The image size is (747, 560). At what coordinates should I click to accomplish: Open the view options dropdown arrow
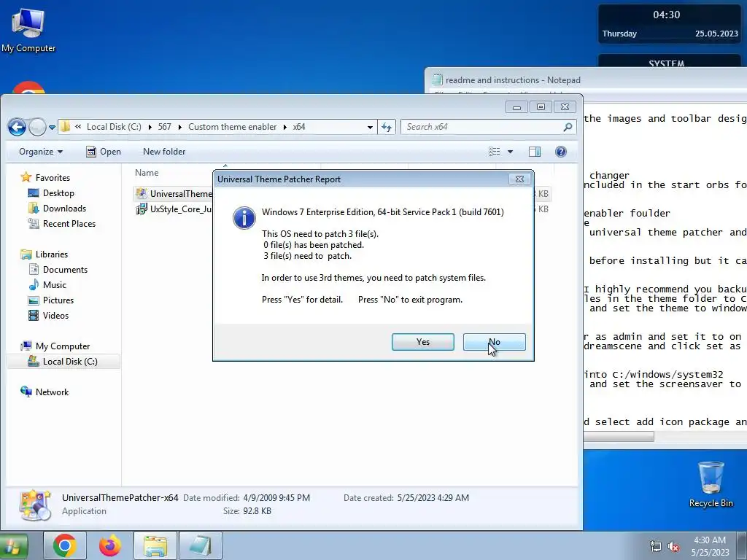[510, 152]
